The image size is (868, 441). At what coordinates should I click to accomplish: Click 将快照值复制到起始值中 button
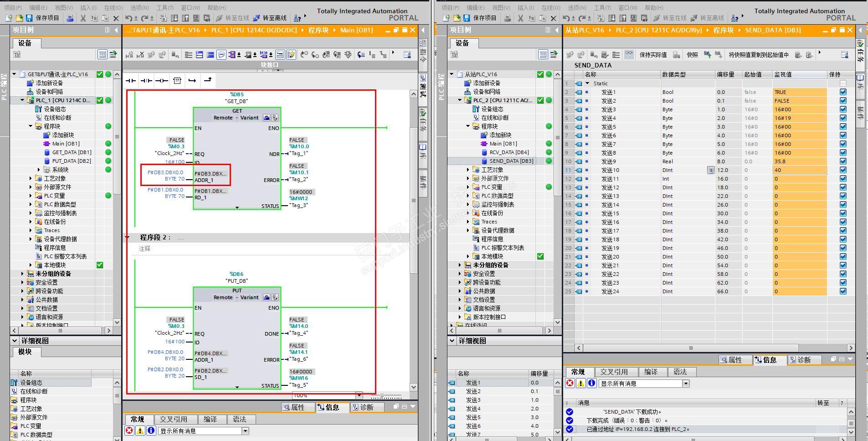(758, 55)
